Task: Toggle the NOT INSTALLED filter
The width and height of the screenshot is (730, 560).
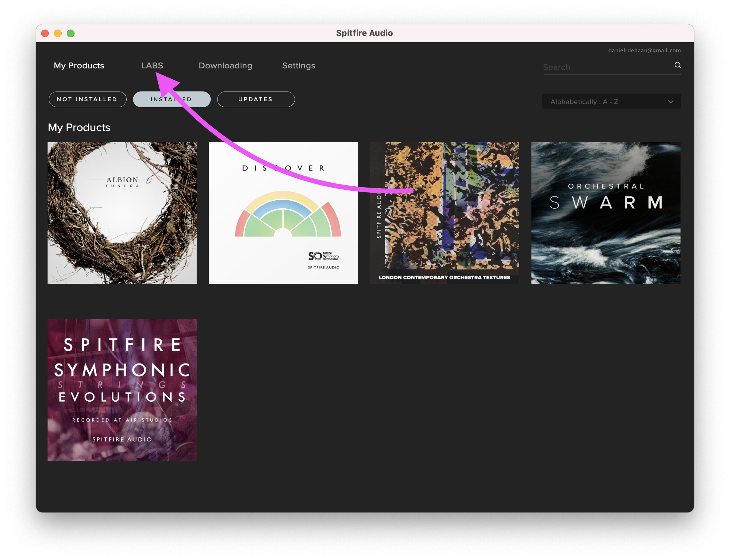Action: pos(87,99)
